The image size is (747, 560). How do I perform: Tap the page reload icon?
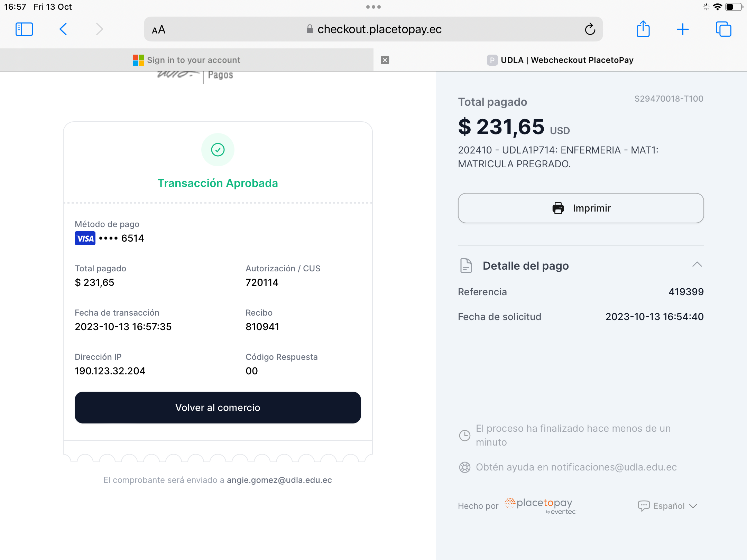[590, 29]
